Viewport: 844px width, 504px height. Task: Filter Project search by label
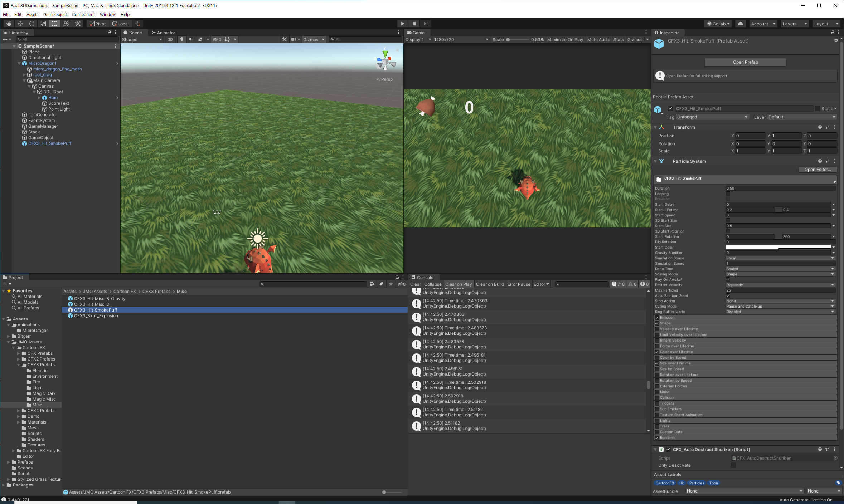point(382,284)
